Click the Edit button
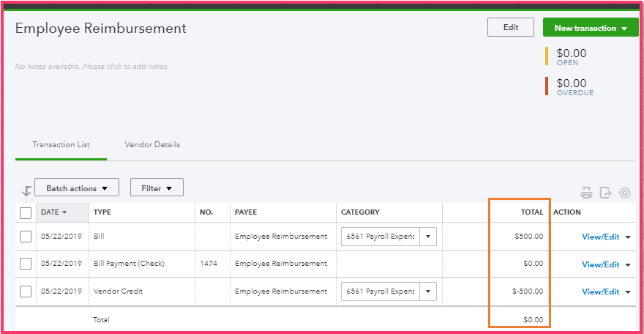This screenshot has height=334, width=644. coord(511,28)
